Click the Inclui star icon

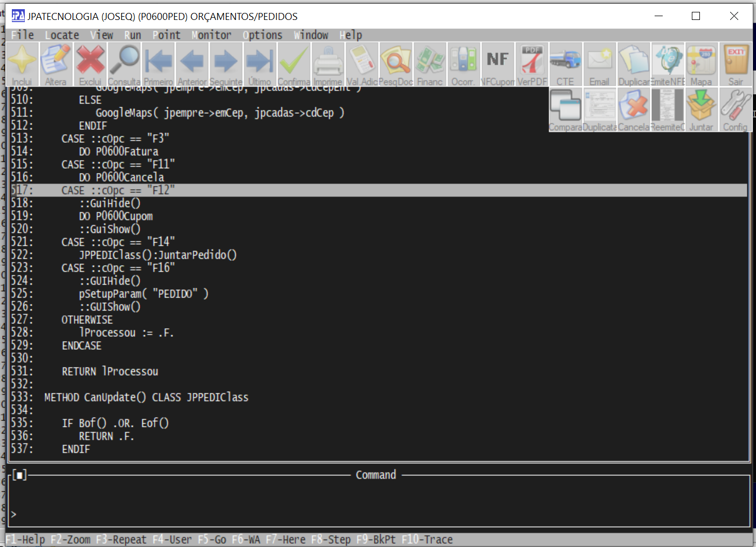point(22,64)
